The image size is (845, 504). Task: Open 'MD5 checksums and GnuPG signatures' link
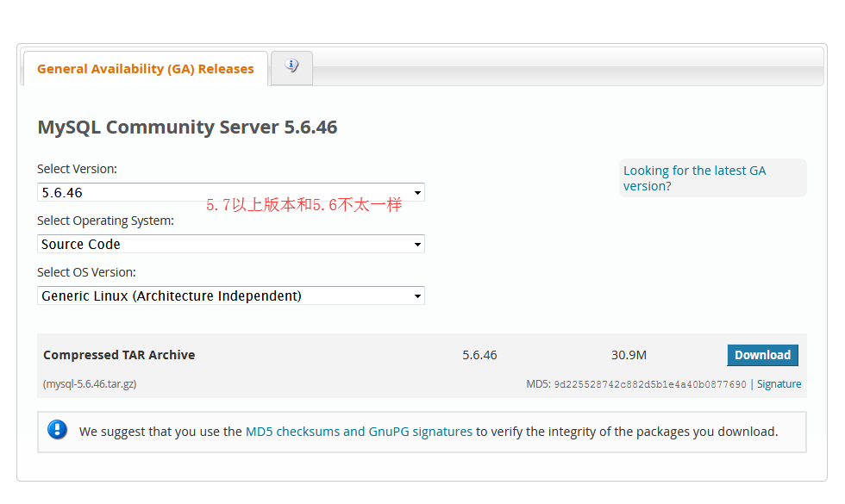click(359, 432)
